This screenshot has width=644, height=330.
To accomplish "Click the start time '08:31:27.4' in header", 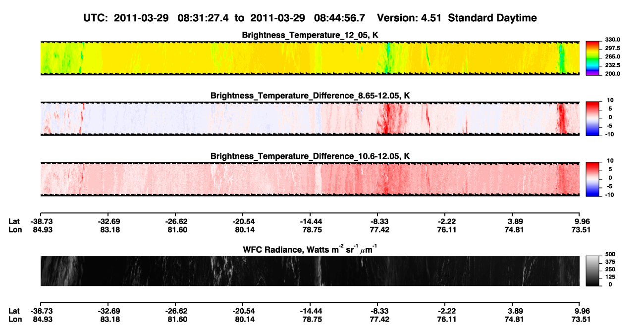I will coord(203,18).
